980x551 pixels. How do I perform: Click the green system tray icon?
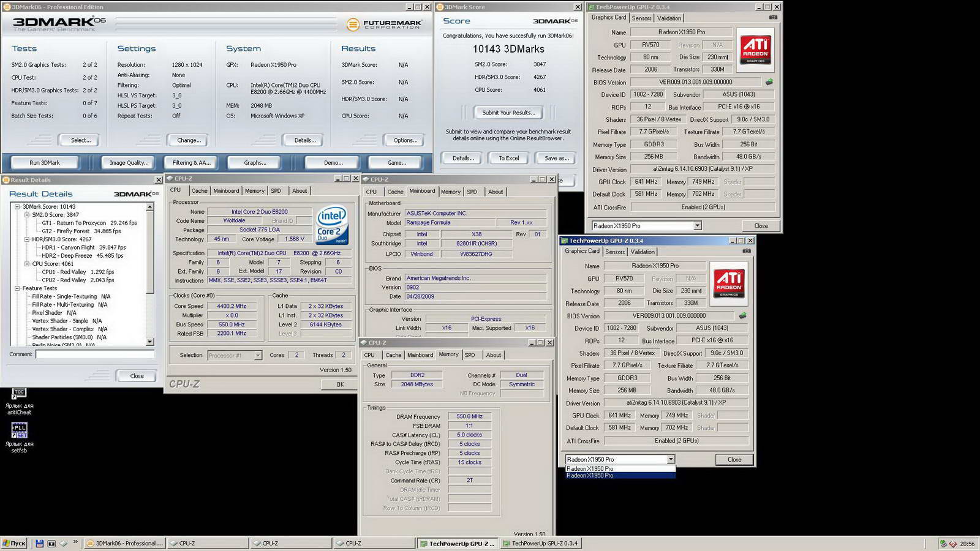[943, 543]
